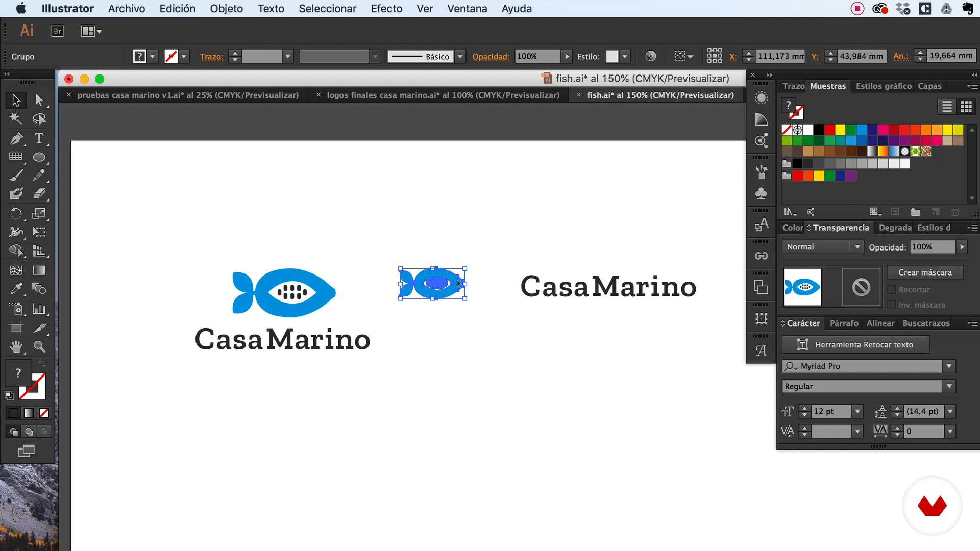
Task: Open the workspace arrangement dropdown
Action: click(91, 31)
